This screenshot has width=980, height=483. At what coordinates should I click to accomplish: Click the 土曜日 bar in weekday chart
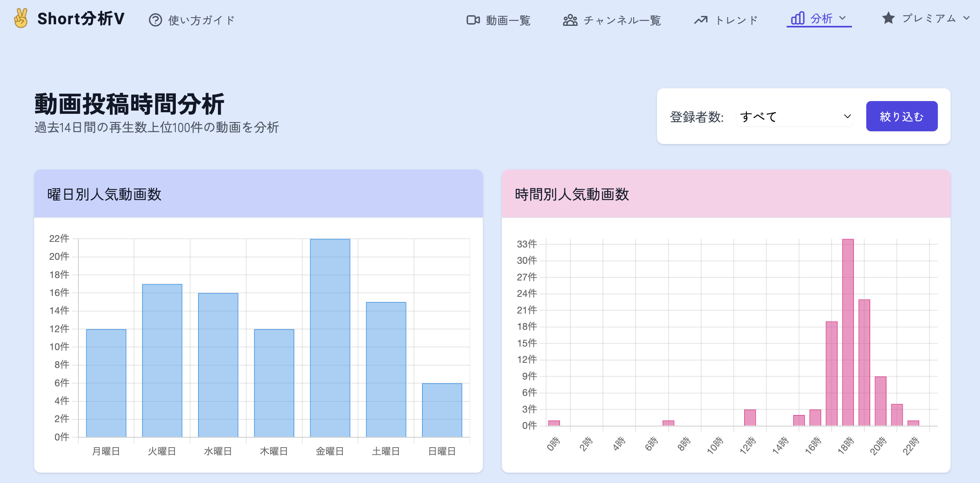point(386,370)
